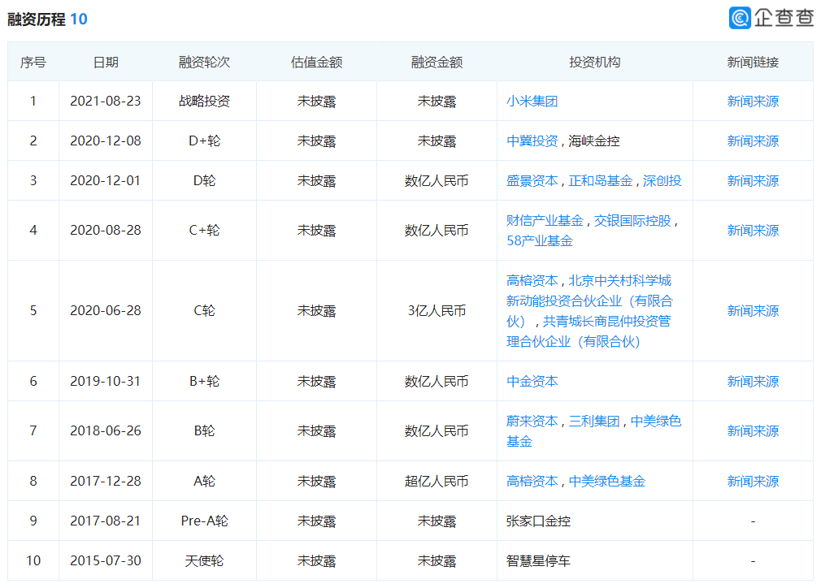Image resolution: width=820 pixels, height=588 pixels.
Task: Select the date 2020-12-08 cell
Action: 106,141
